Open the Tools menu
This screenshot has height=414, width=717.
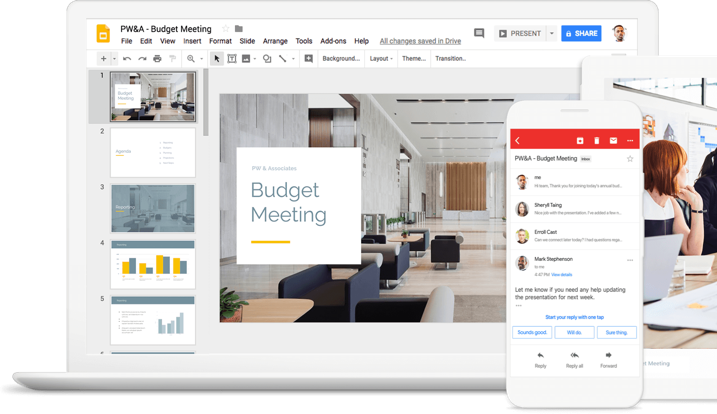point(304,41)
